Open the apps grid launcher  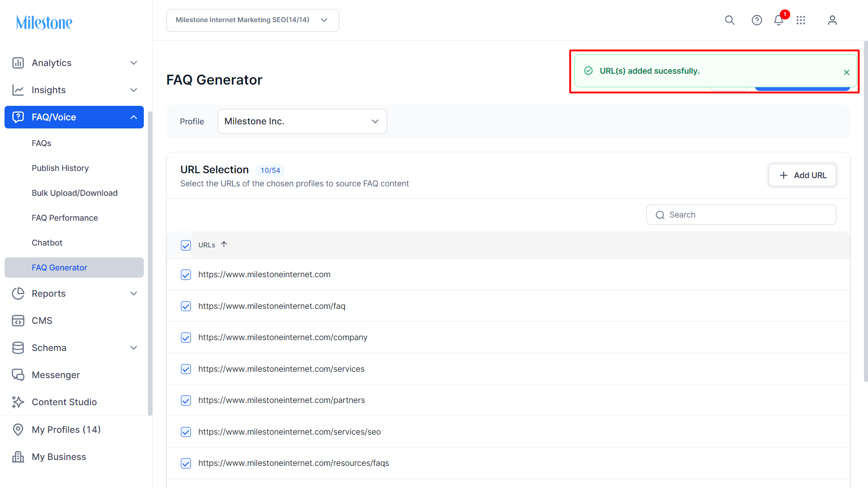[x=801, y=20]
